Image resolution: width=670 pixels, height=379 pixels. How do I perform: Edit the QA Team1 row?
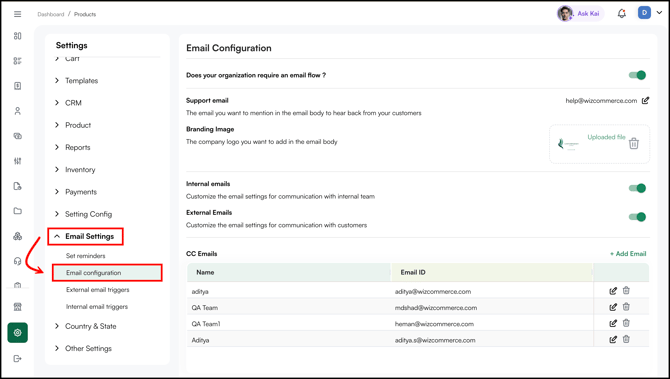613,323
